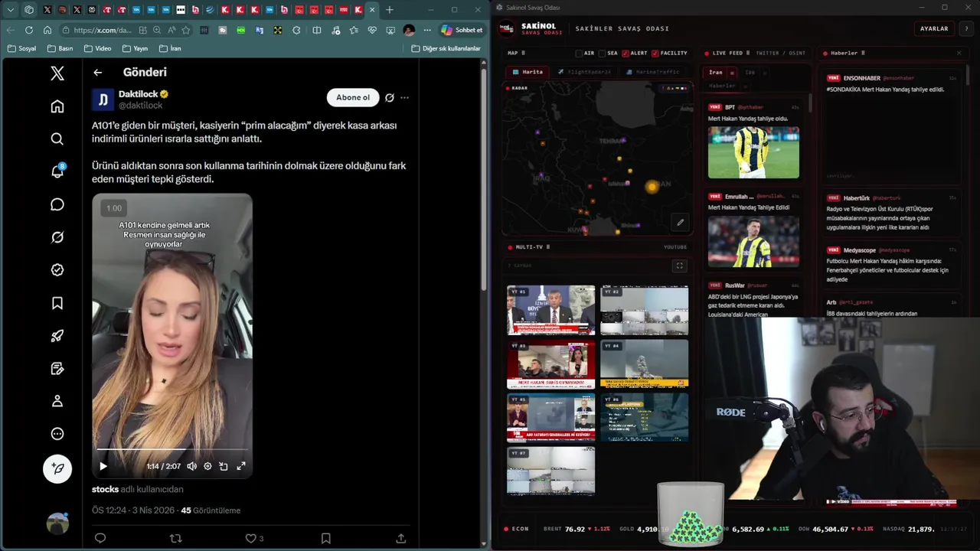Image resolution: width=980 pixels, height=551 pixels.
Task: Share the Daktilock post
Action: point(400,538)
